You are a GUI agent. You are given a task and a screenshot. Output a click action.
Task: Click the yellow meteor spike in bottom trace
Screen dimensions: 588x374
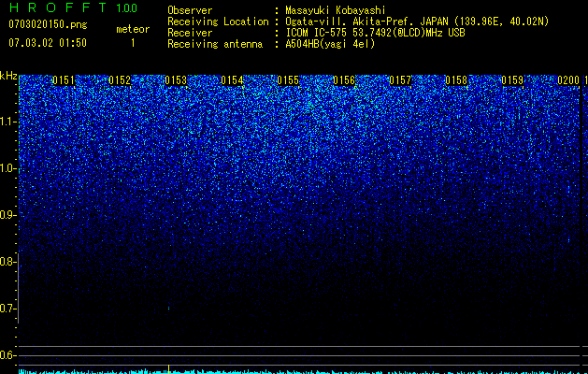pos(169,368)
